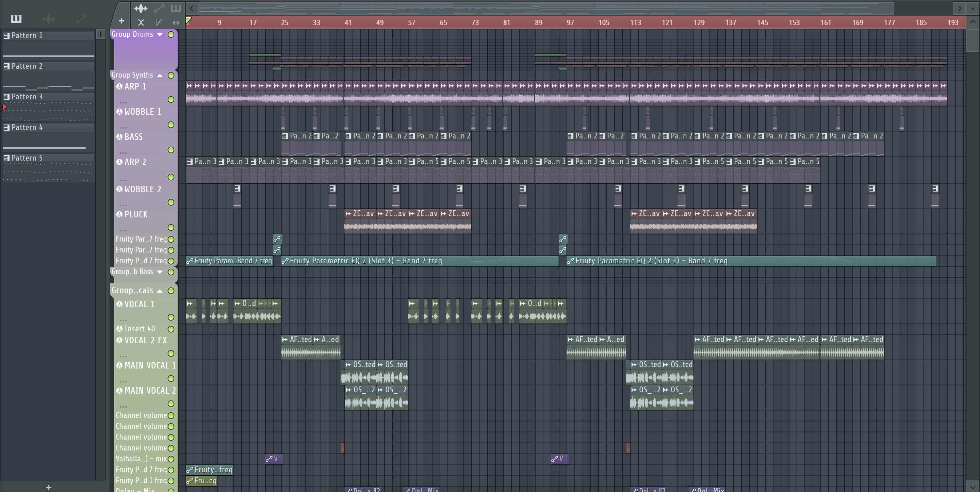The image size is (980, 492).
Task: Toggle the piano pattern filter icon in playlist header
Action: 175,8
